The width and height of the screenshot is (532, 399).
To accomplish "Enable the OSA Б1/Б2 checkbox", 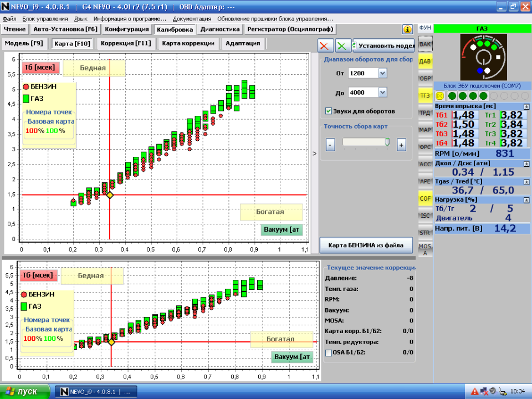I will click(329, 352).
